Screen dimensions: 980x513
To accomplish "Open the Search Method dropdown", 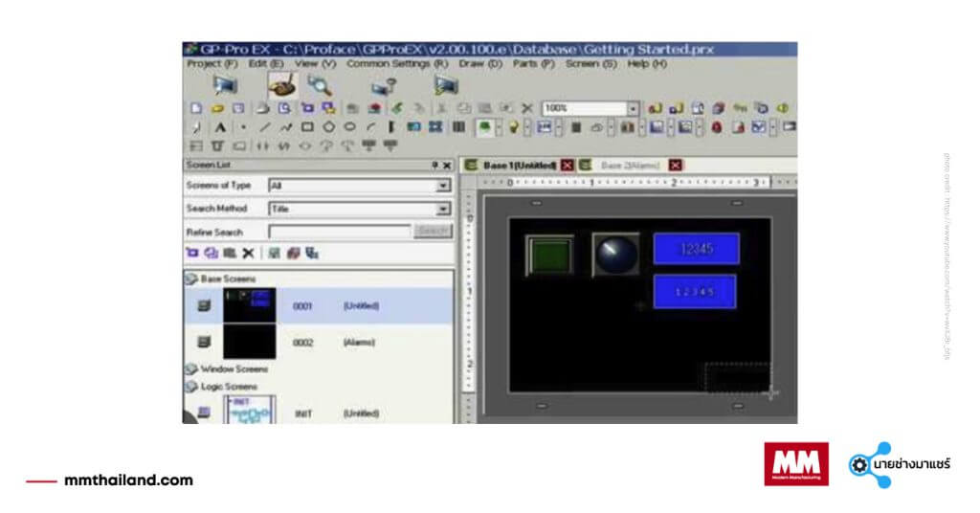I will point(443,209).
